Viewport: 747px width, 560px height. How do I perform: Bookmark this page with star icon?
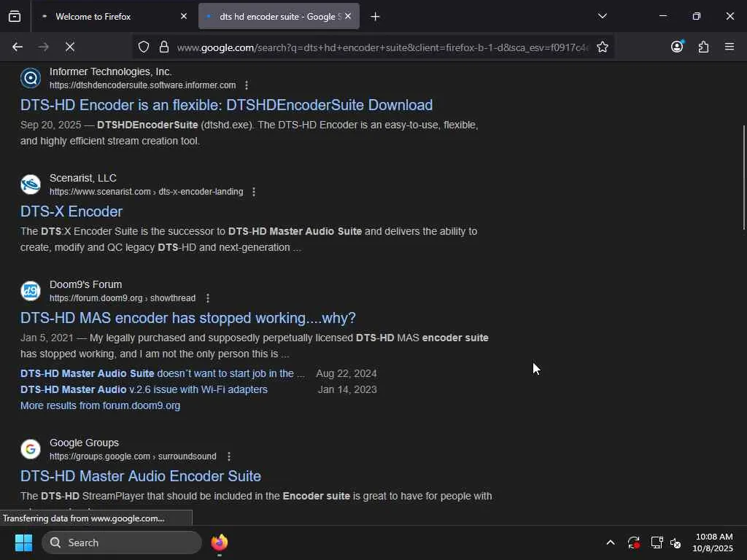coord(602,47)
